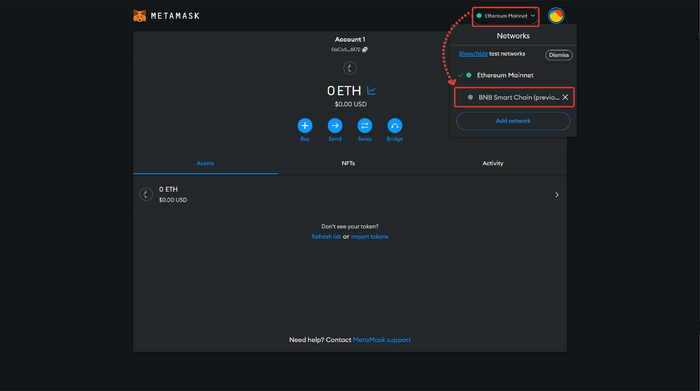Screen dimensions: 700x391
Task: Select Ethereum Mainnet in the Networks list
Action: (x=505, y=75)
